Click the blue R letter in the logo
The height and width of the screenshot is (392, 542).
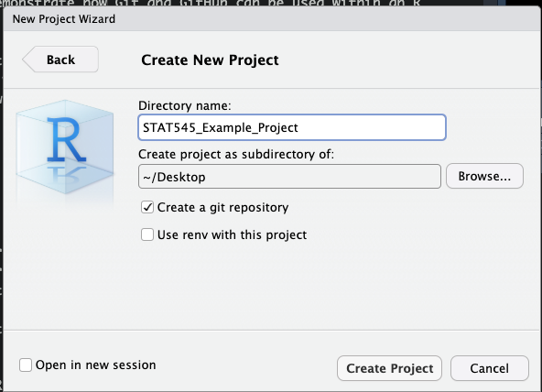pos(66,139)
